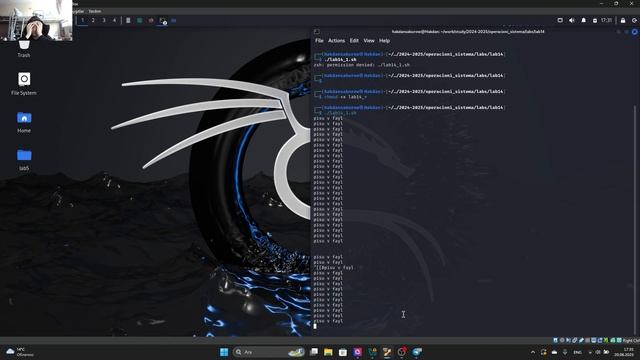Switch to workspace 4 in panel
Image resolution: width=640 pixels, height=360 pixels.
pyautogui.click(x=114, y=20)
